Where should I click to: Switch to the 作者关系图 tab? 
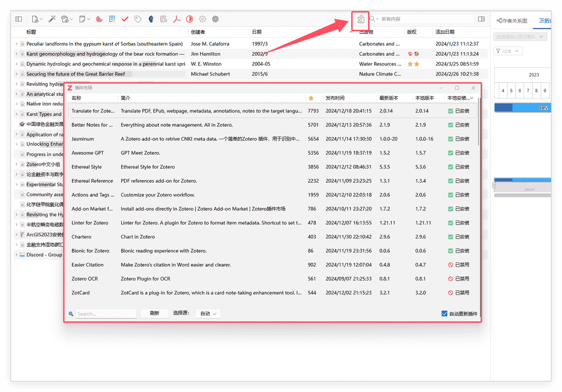pyautogui.click(x=512, y=21)
